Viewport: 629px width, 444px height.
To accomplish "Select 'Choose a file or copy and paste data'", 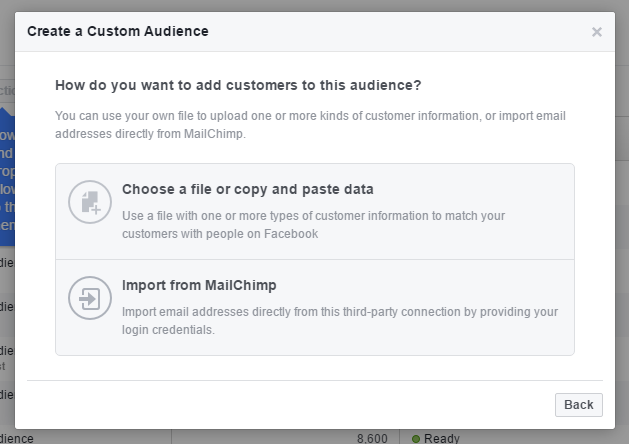I will click(x=247, y=189).
